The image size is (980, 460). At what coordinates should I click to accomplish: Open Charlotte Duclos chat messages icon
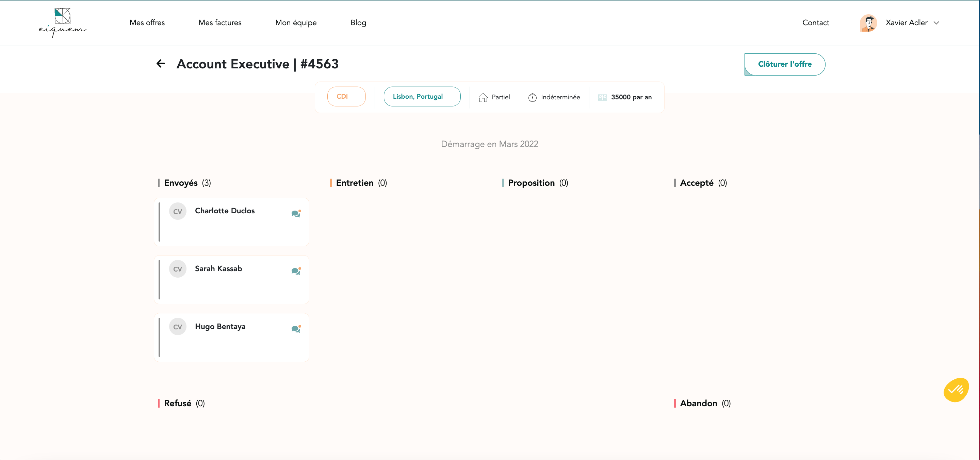click(296, 213)
